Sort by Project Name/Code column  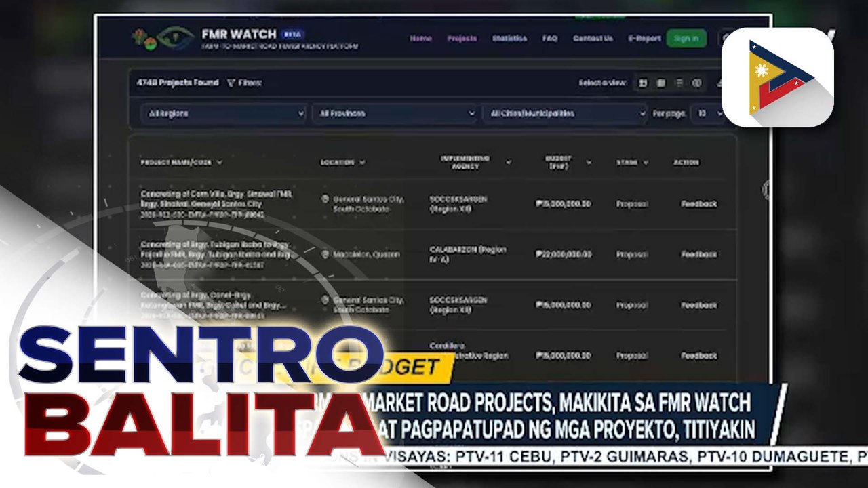(182, 163)
